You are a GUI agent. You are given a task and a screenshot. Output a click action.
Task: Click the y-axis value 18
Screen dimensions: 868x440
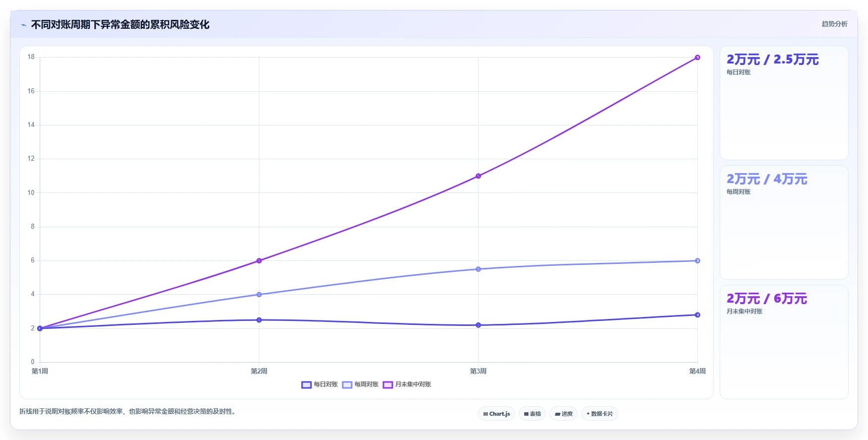coord(31,57)
